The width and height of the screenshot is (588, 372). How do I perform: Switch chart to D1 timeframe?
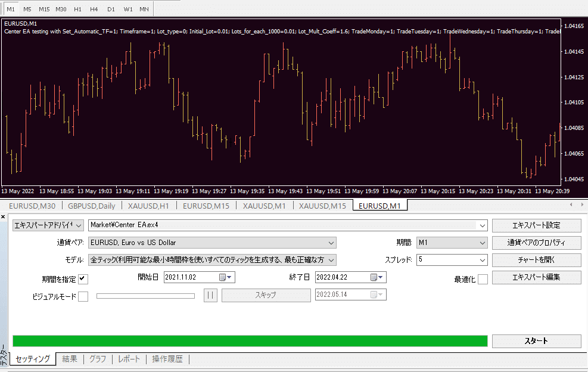coord(110,9)
